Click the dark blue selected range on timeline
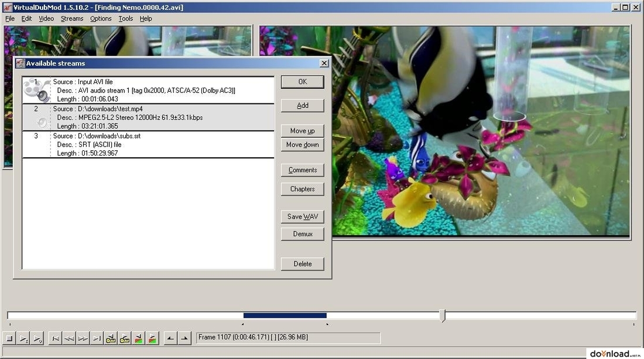This screenshot has width=644, height=359. [285, 316]
